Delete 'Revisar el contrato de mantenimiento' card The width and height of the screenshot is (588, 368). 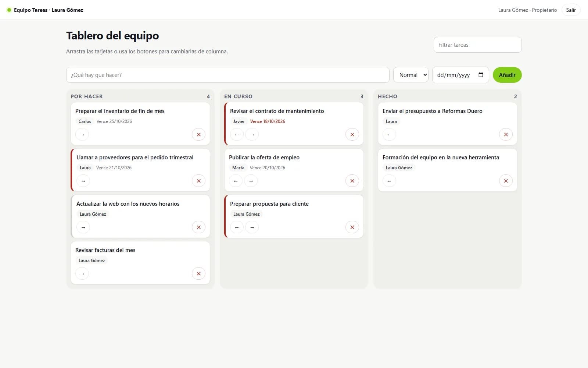coord(352,135)
